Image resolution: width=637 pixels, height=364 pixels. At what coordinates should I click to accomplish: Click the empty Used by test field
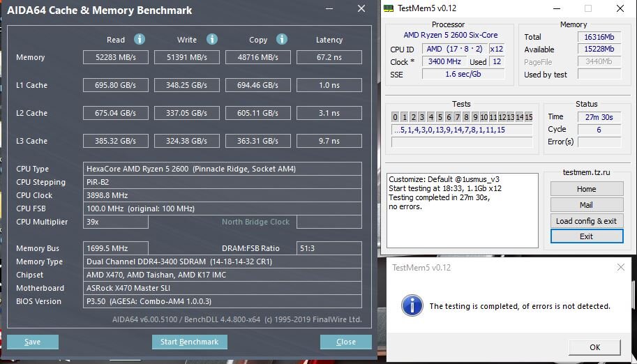pyautogui.click(x=599, y=75)
